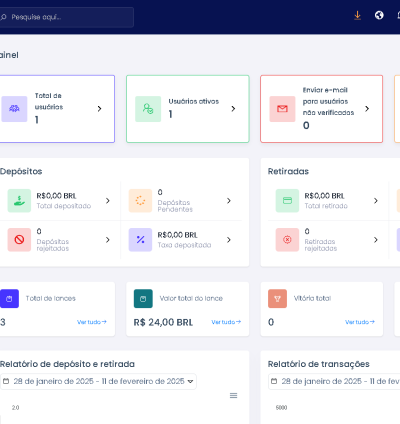This screenshot has height=424, width=400.
Task: Click the Total retirado card icon
Action: click(287, 201)
